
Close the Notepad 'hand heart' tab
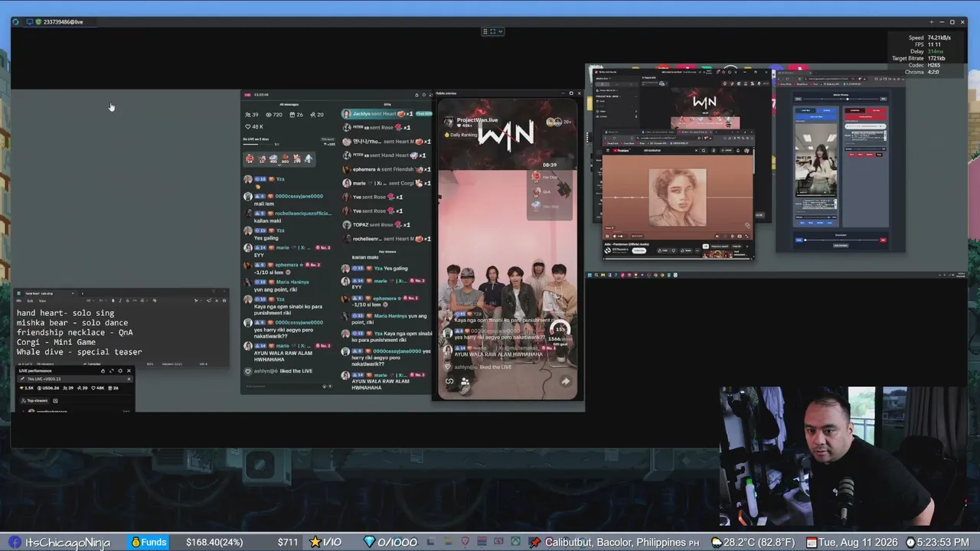[73, 293]
